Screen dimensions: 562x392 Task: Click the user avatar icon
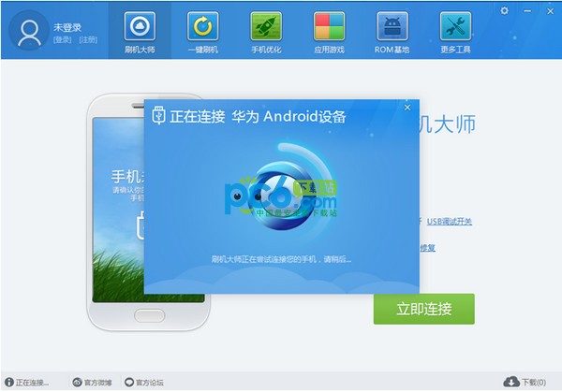(29, 30)
